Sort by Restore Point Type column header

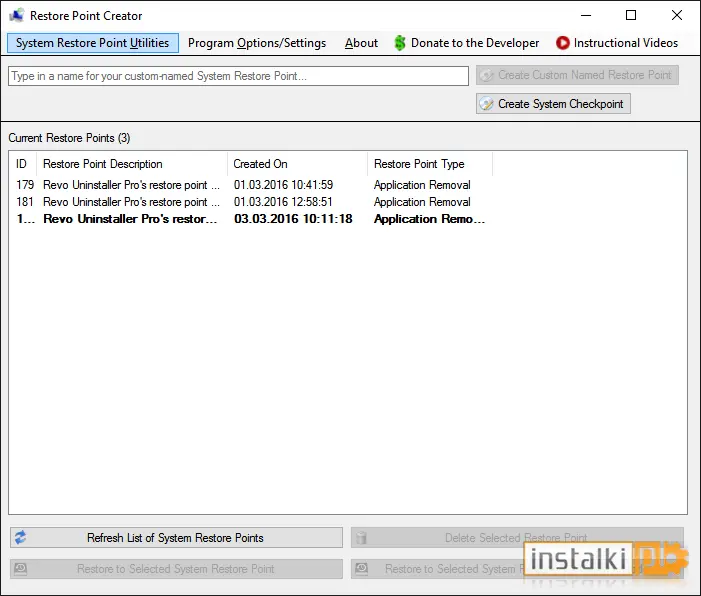430,164
